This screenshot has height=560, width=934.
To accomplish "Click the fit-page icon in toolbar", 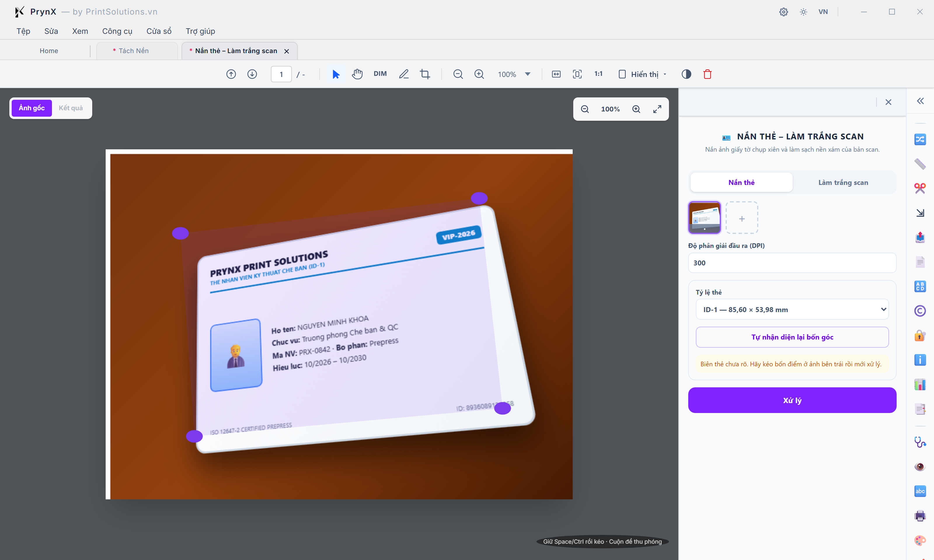I will (x=577, y=74).
